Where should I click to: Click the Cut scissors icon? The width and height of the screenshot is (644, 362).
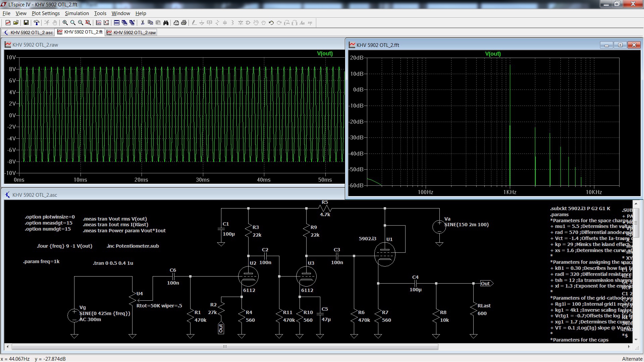(143, 23)
